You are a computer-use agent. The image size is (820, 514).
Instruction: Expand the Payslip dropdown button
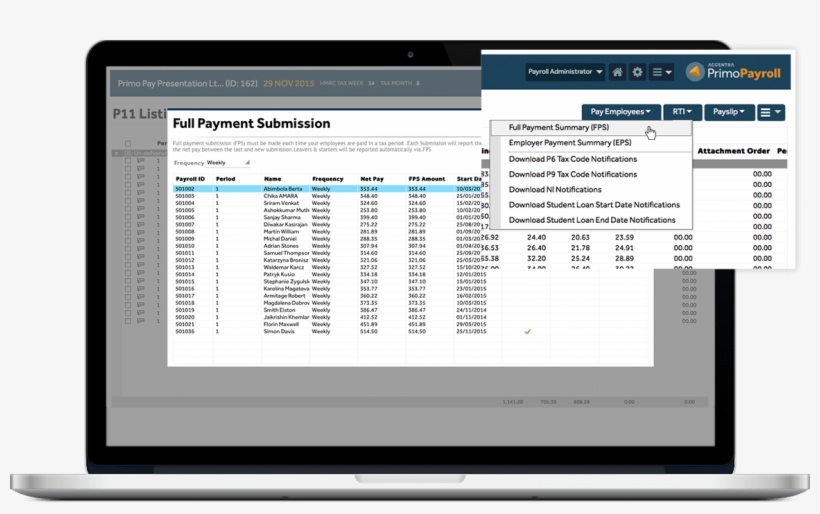[x=729, y=112]
